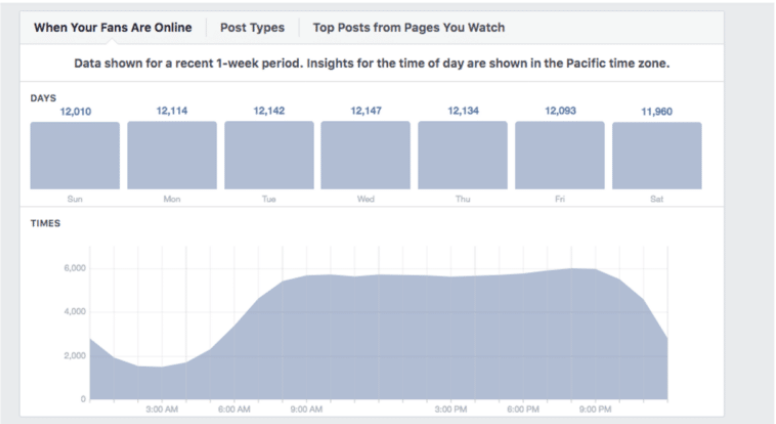Viewport: 776px width, 424px height.
Task: Click the 4,000 value on the y-axis
Action: (75, 312)
